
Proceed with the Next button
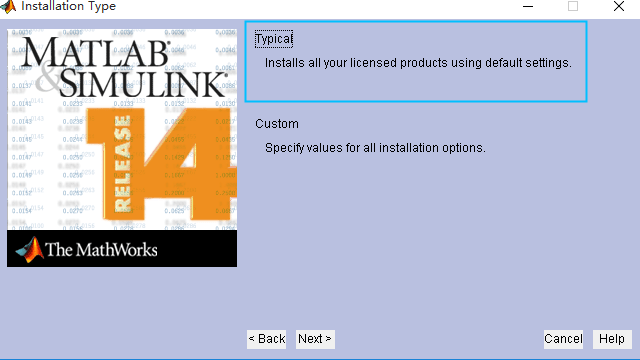(x=315, y=339)
